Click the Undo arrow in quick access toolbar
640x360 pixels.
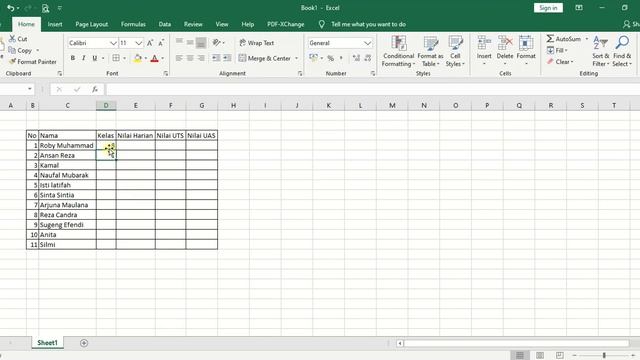[x=11, y=8]
